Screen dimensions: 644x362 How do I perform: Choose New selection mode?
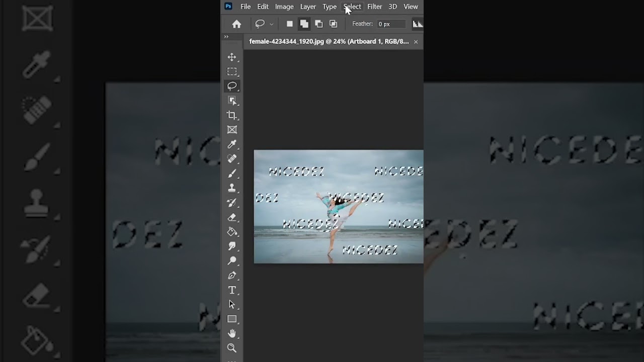coord(290,24)
